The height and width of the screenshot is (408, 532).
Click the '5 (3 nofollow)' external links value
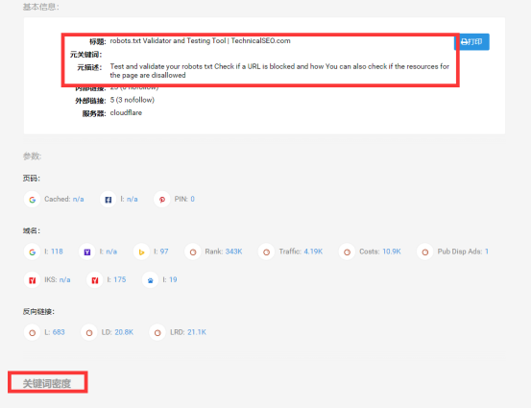click(133, 100)
